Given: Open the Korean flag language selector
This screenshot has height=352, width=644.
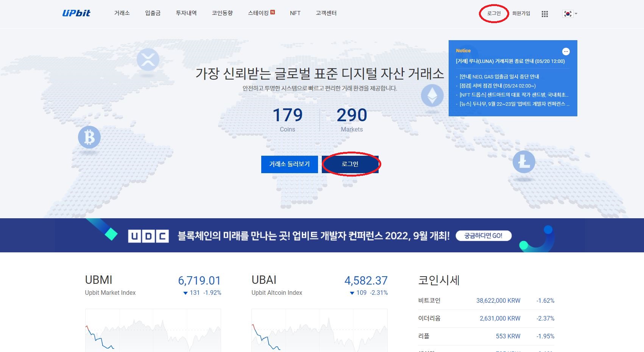Looking at the screenshot, I should [570, 14].
